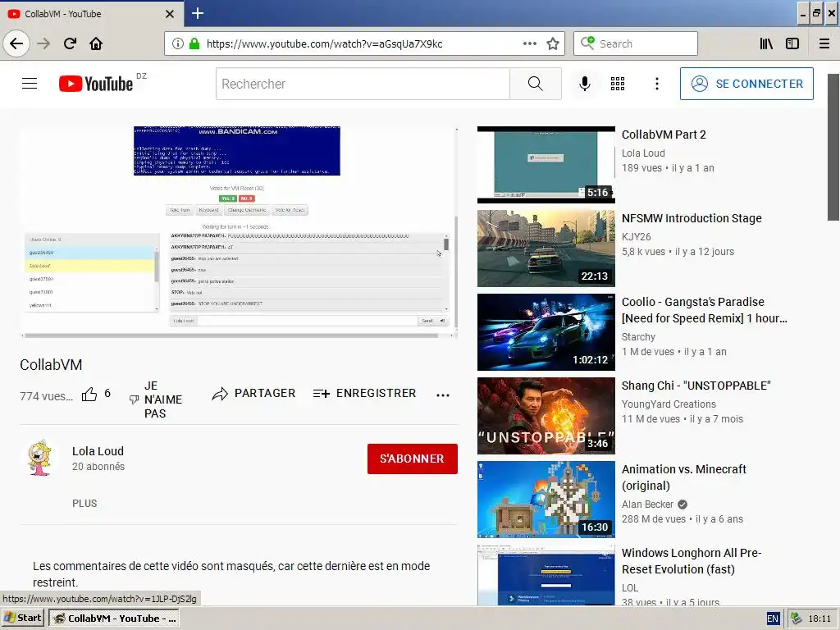This screenshot has width=840, height=630.
Task: Toggle the browser sidebar icon
Action: click(x=792, y=43)
